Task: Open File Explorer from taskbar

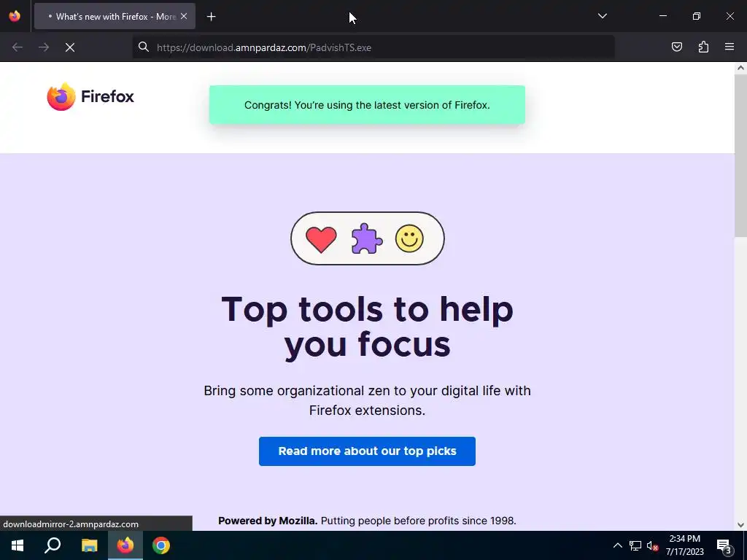Action: (x=89, y=545)
